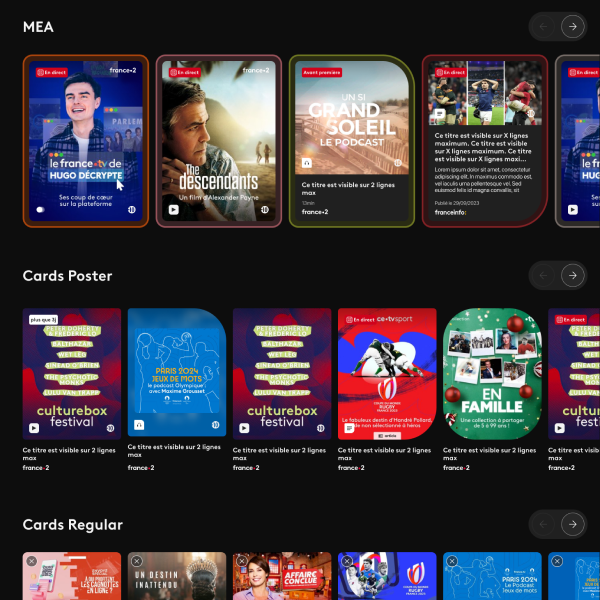Remove the 'cagnottes en ligne' card with its X
Image resolution: width=600 pixels, height=600 pixels.
(32, 561)
